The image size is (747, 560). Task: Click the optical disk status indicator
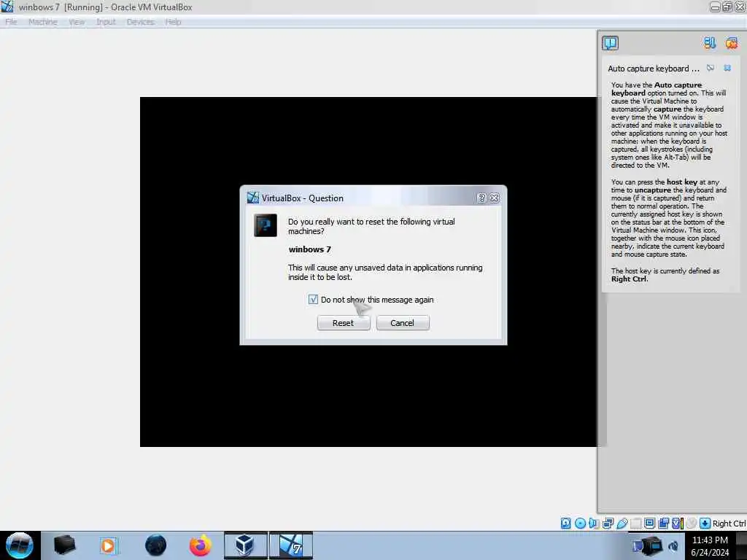[580, 524]
